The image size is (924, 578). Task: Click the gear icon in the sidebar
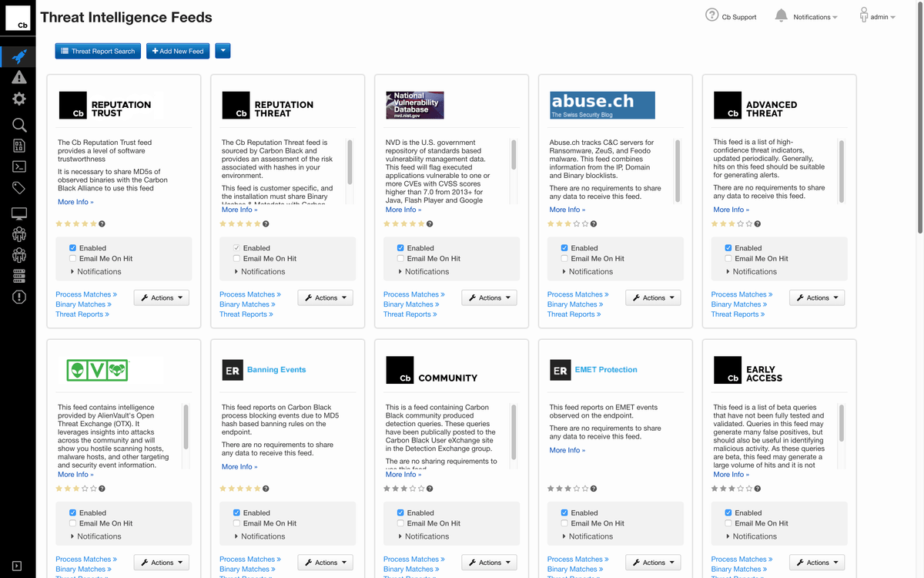coord(19,99)
